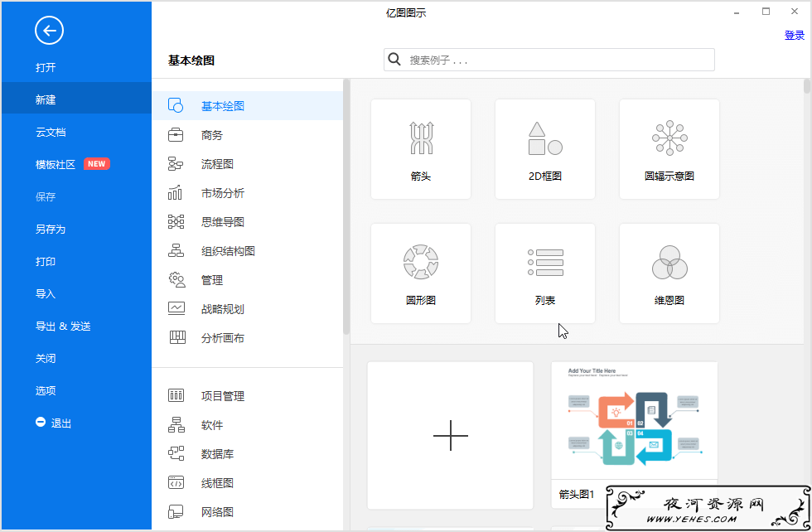The image size is (812, 532).
Task: Open 云文档 cloud documents
Action: point(51,132)
